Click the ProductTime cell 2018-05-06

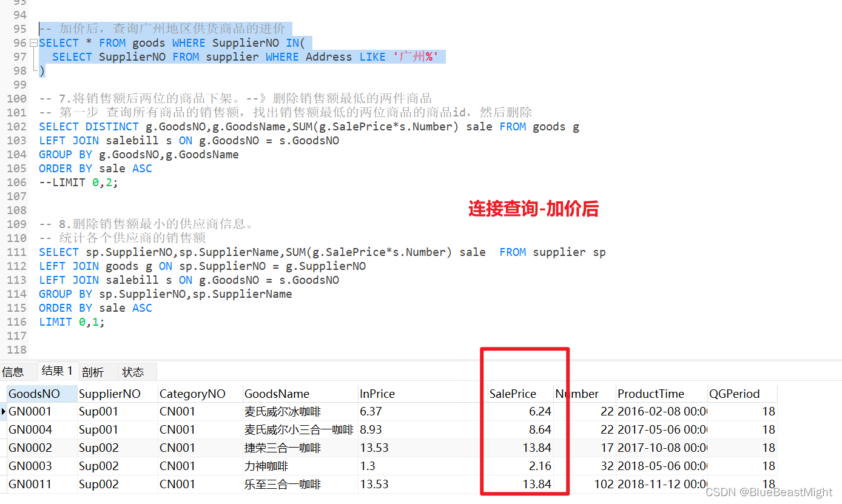[x=661, y=466]
